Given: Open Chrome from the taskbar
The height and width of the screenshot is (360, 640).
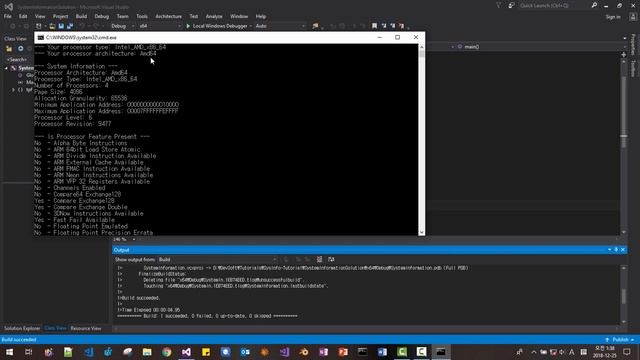Looking at the screenshot, I should 167,352.
